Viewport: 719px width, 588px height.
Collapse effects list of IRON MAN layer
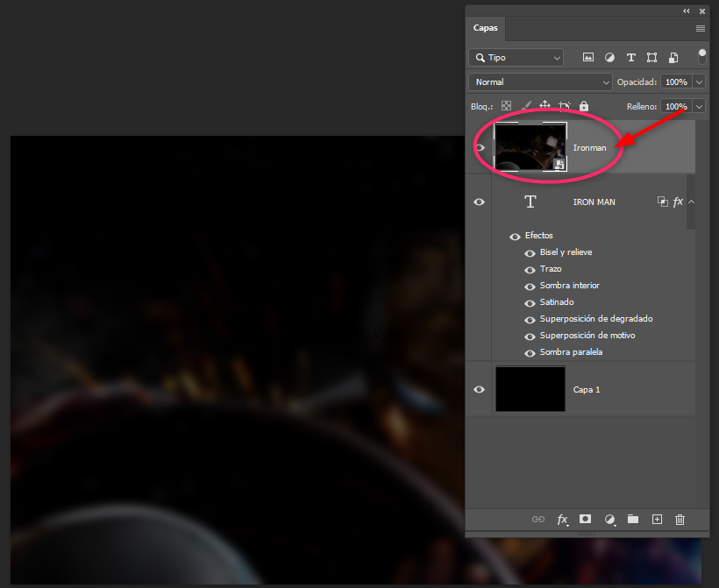click(x=692, y=202)
